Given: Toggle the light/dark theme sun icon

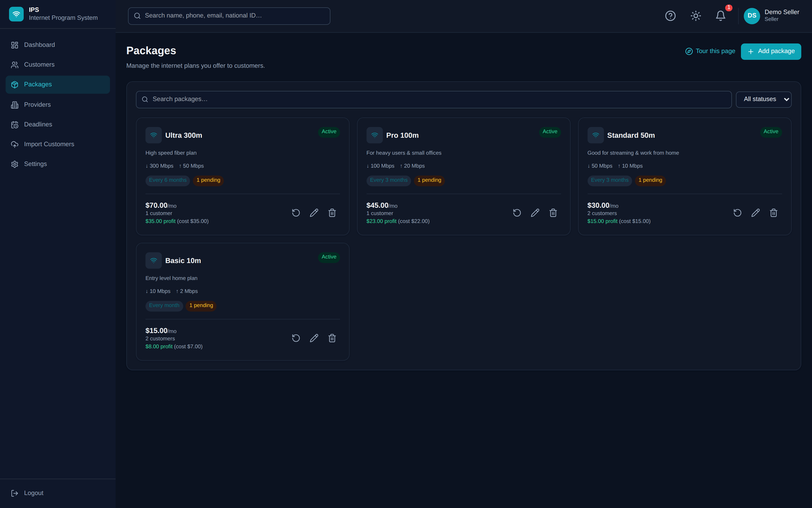Looking at the screenshot, I should click(x=696, y=16).
